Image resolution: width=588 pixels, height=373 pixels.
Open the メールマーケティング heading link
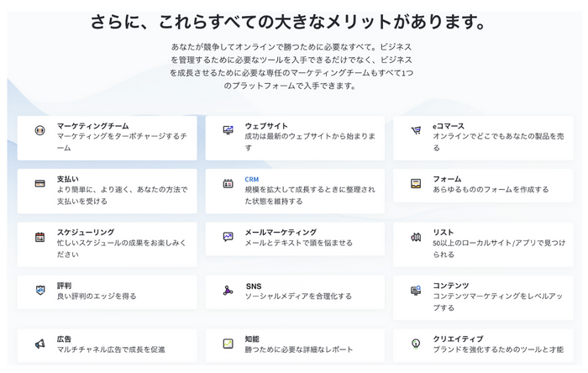(x=281, y=233)
